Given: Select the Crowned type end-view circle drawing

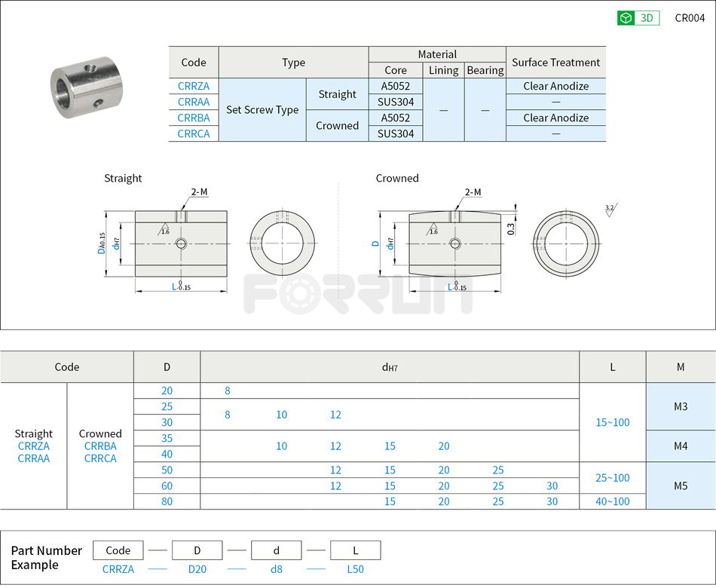Looking at the screenshot, I should [x=566, y=243].
